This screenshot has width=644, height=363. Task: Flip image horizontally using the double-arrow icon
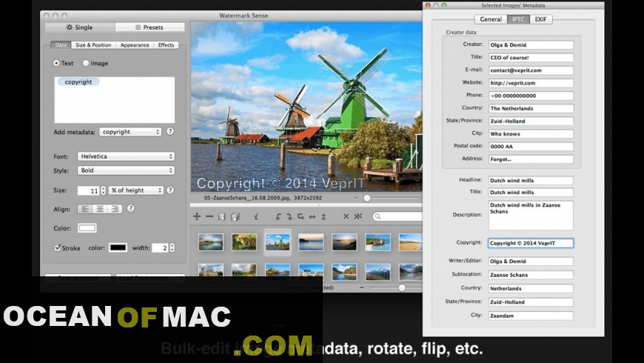point(312,216)
